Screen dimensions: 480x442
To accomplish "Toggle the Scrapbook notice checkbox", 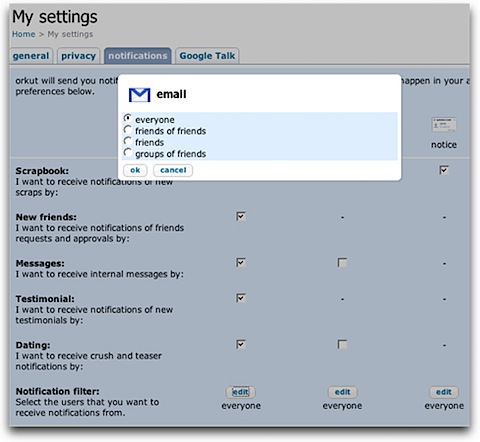I will [444, 170].
